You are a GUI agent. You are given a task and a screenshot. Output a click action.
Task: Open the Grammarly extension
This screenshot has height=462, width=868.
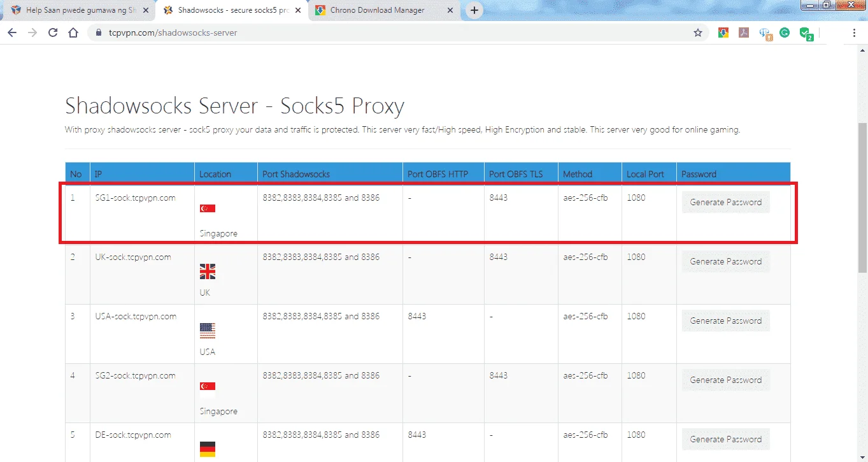click(x=785, y=32)
